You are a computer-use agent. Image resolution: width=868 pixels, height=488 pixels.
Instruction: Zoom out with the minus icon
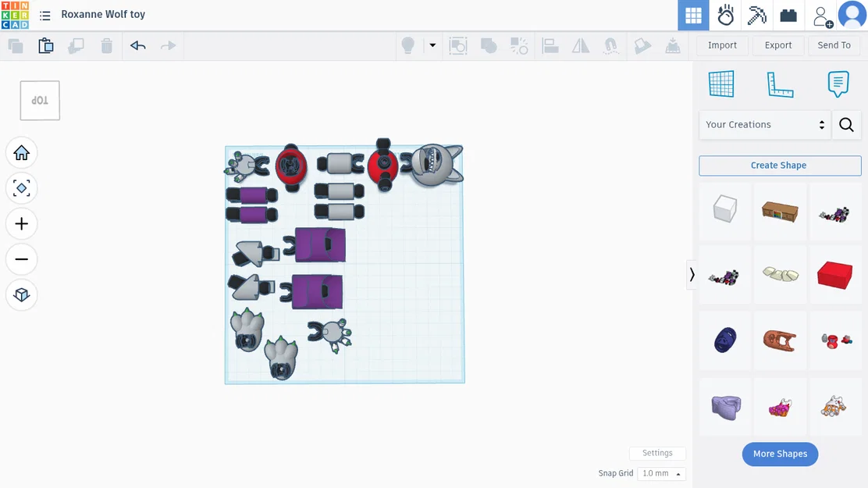[22, 259]
